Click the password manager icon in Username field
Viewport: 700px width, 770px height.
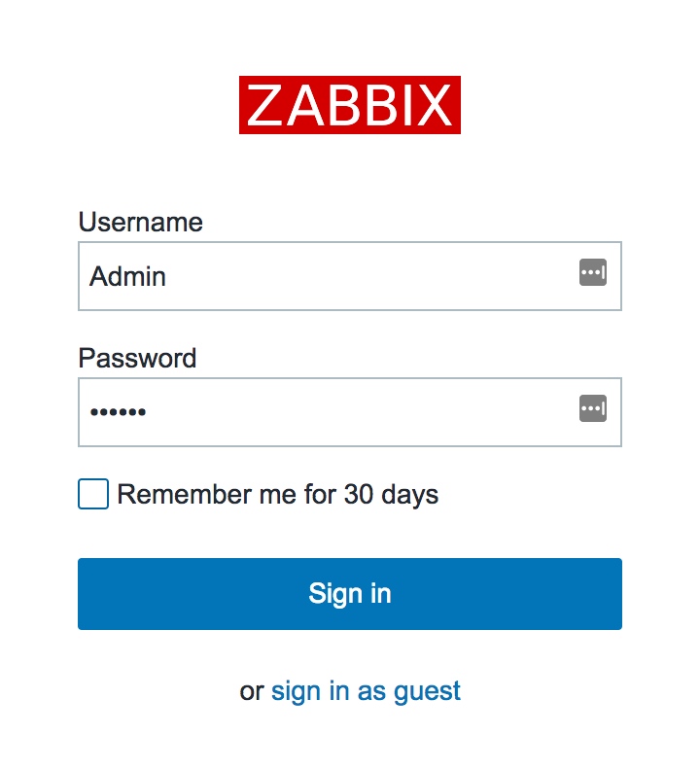(x=593, y=272)
